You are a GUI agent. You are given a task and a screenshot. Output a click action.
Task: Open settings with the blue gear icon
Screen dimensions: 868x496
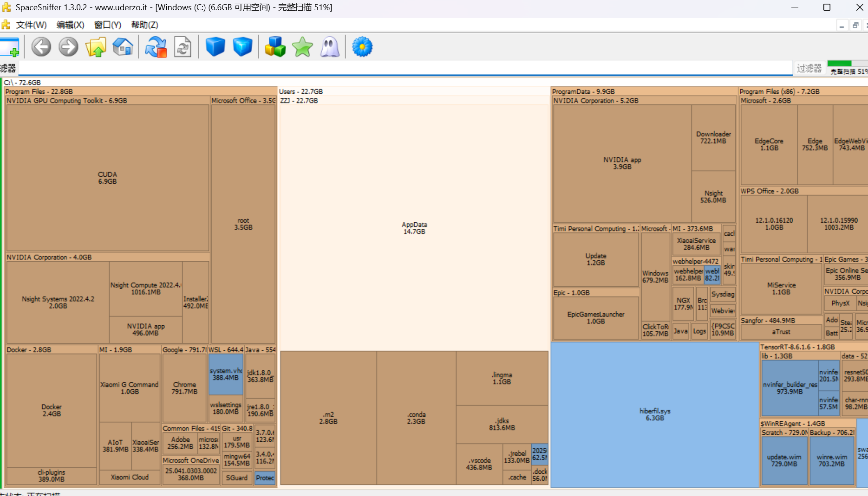[x=362, y=47]
